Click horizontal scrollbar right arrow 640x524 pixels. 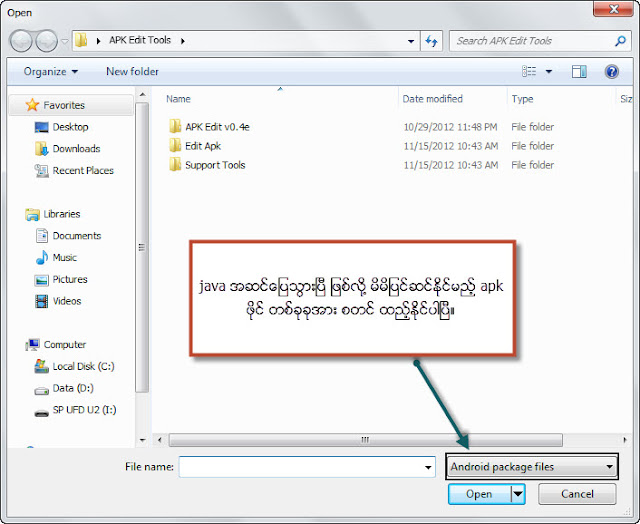624,440
